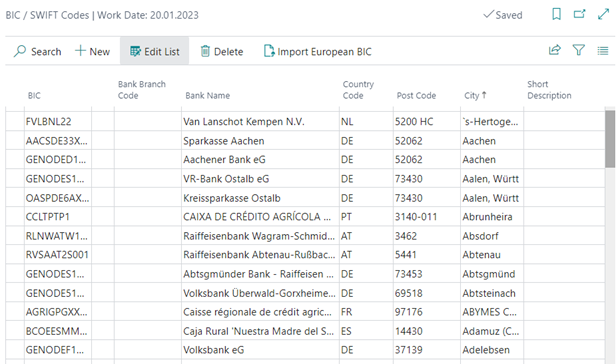Viewport: 616px width, 364px height.
Task: Click post code 14430
Action: point(427,331)
